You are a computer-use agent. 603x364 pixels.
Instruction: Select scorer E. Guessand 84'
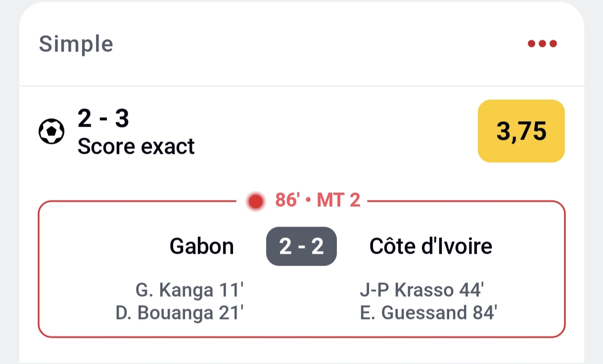point(428,313)
